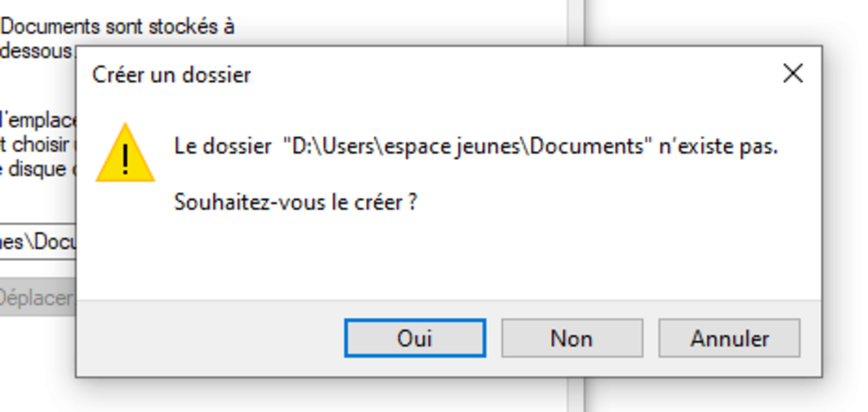Click the Créer un dossier title text
868x412 pixels.
coord(172,74)
